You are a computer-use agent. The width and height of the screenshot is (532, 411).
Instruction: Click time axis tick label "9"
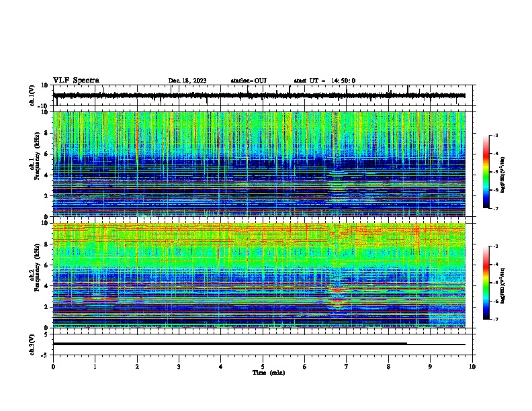click(x=430, y=367)
